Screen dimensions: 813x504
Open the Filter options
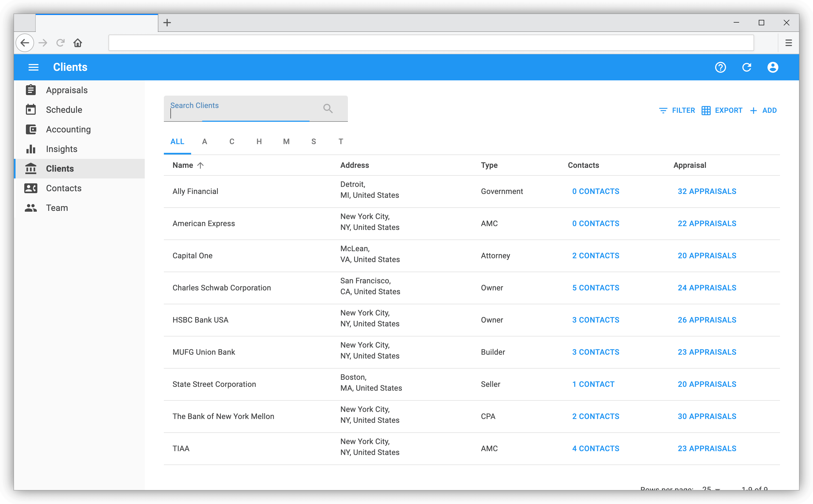click(x=677, y=110)
